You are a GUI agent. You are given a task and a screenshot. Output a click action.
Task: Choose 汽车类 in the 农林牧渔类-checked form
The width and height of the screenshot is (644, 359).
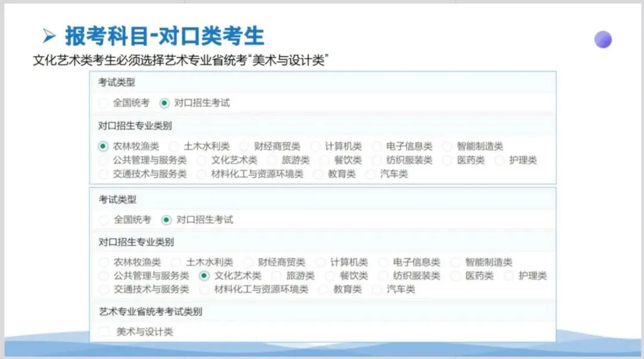point(370,174)
